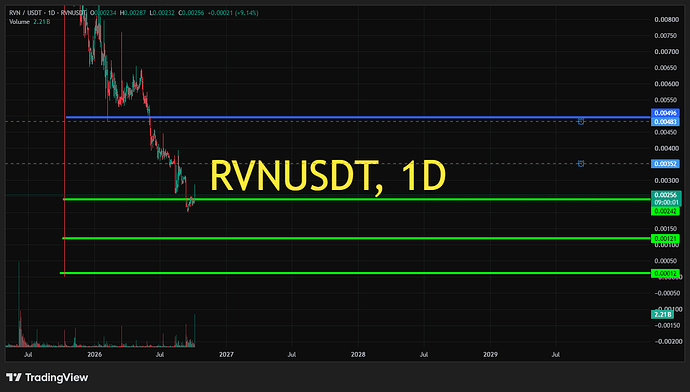Viewport: 690px width, 392px height.
Task: Click the 0.00400 price axis label
Action: [666, 148]
